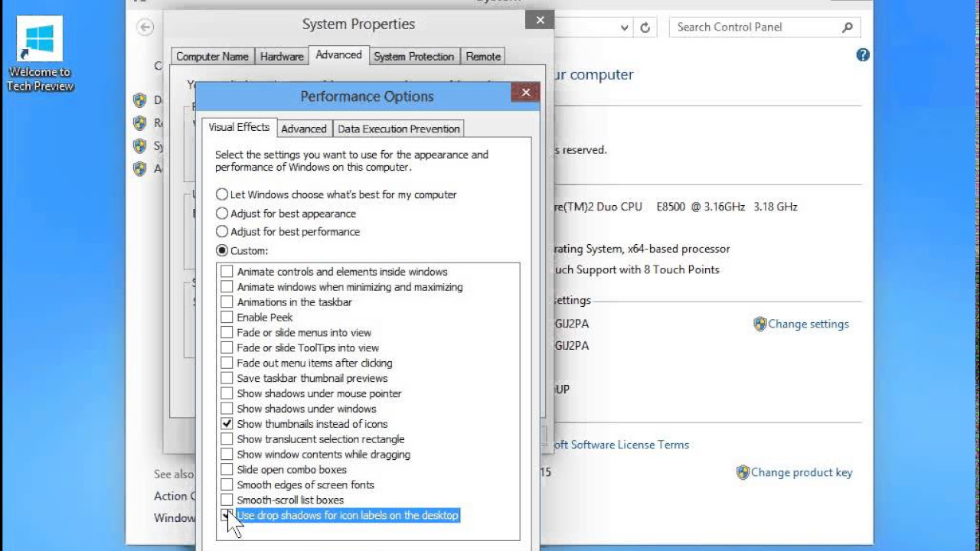Uncheck Show thumbnails instead of icons
The image size is (980, 551).
coord(227,423)
